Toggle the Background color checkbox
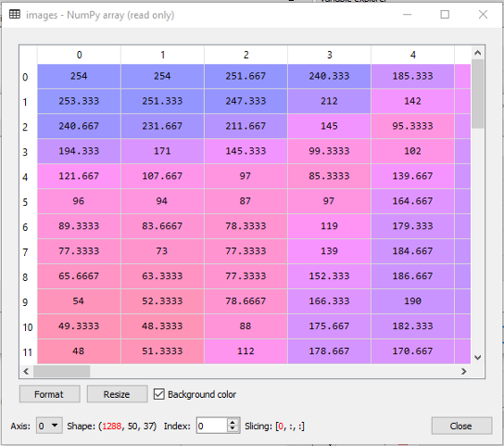Image resolution: width=504 pixels, height=446 pixels. pos(159,394)
